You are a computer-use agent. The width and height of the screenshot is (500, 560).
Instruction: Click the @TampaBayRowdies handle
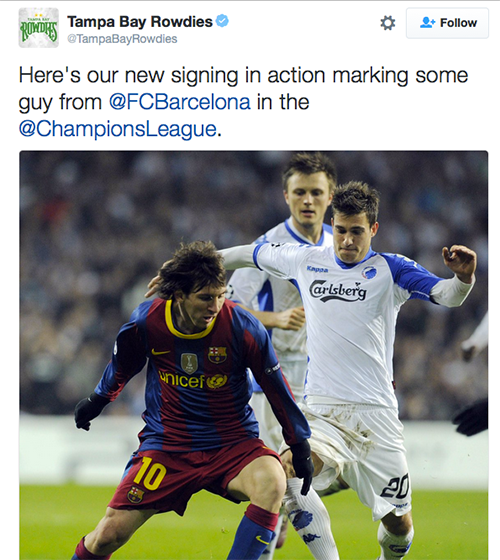(x=122, y=39)
